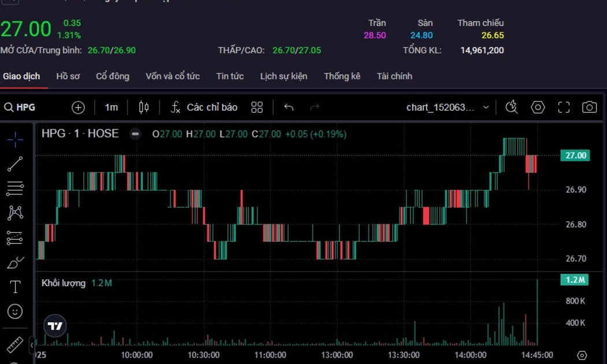
Task: Click the undo arrow button
Action: pyautogui.click(x=289, y=107)
